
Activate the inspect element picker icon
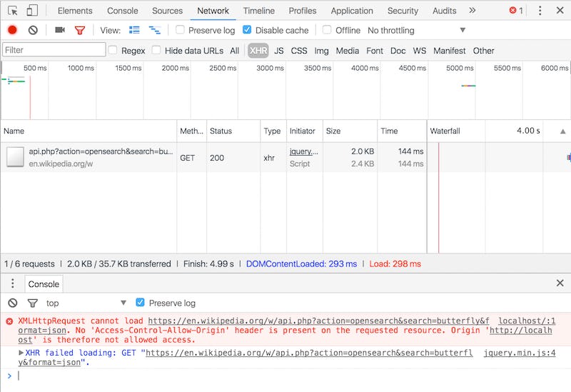pos(13,11)
